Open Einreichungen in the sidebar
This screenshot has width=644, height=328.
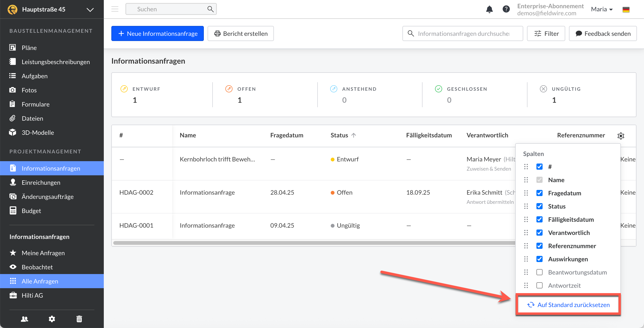coord(41,183)
